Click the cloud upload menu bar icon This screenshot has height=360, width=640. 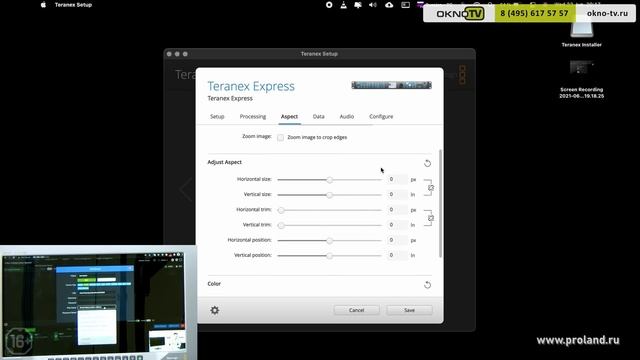click(389, 5)
